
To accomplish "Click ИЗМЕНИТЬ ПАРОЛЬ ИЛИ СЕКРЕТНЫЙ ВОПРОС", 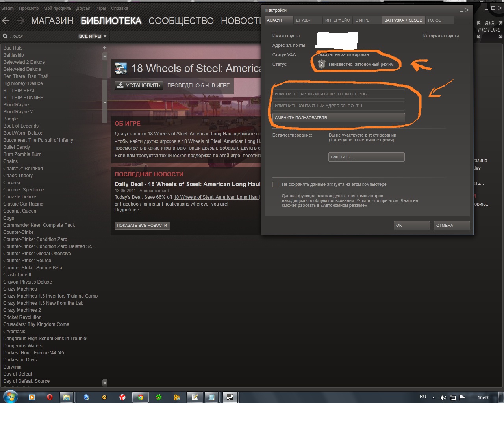I will [x=339, y=94].
